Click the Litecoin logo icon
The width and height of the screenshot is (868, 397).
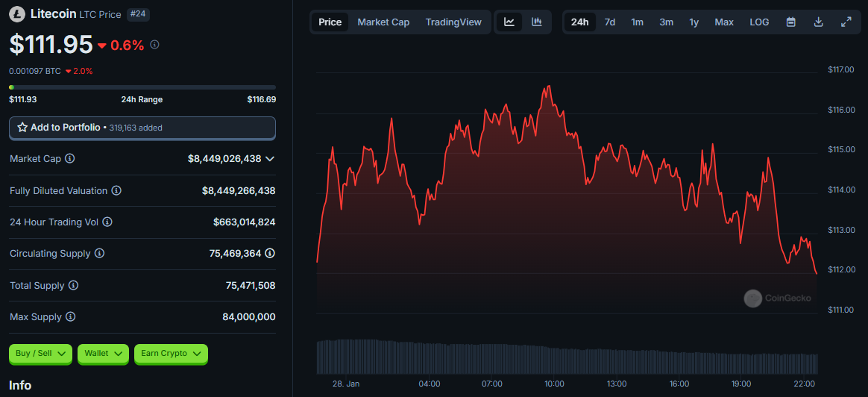(x=17, y=13)
